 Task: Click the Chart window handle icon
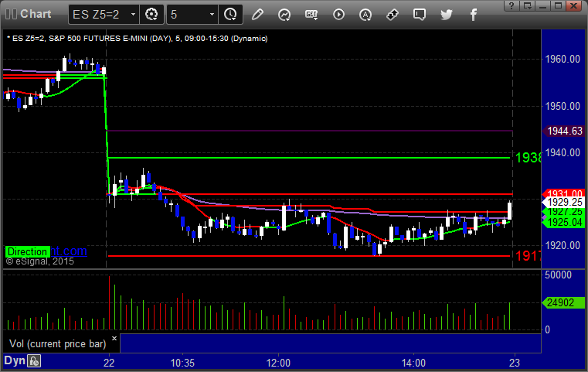tap(11, 14)
